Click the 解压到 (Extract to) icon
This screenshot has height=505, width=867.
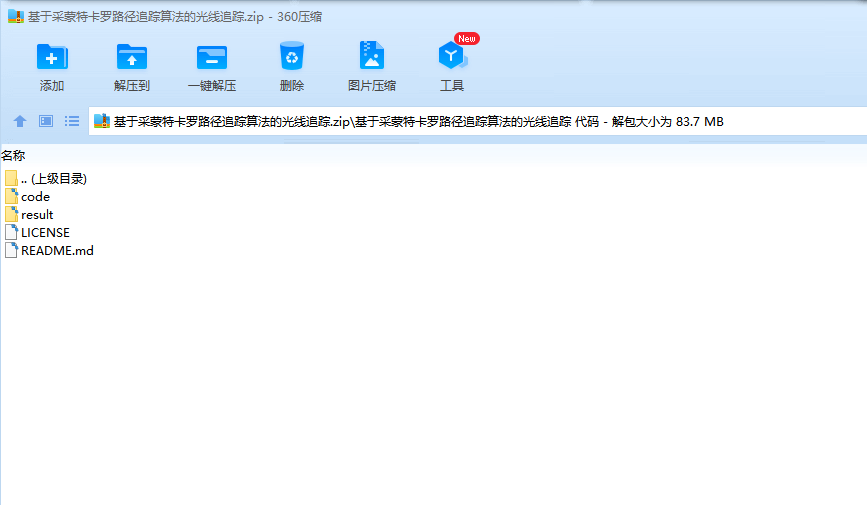click(132, 56)
